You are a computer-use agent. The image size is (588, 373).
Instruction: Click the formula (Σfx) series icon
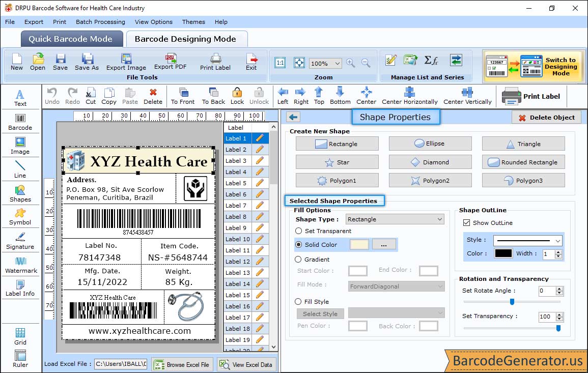tap(431, 60)
